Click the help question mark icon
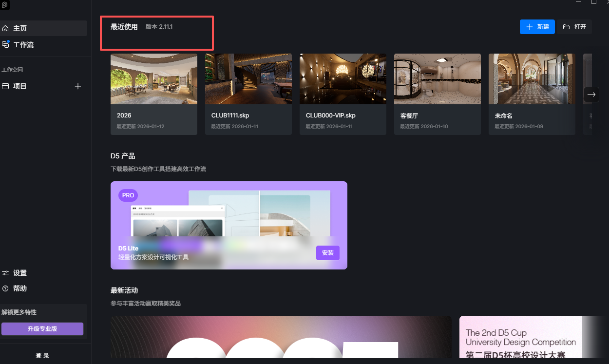Image resolution: width=609 pixels, height=364 pixels. (5, 288)
